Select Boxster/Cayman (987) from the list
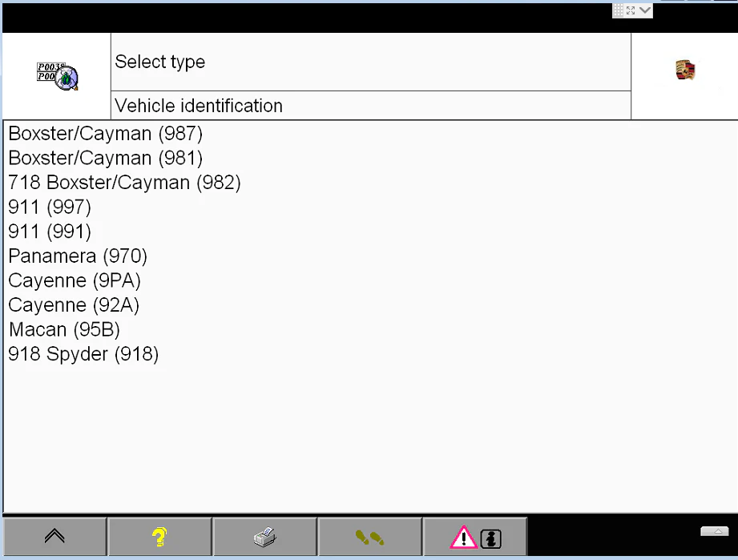 point(106,134)
